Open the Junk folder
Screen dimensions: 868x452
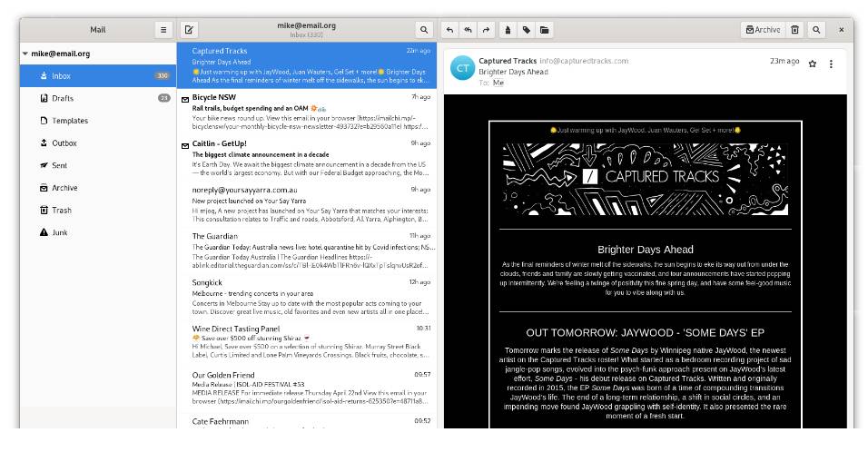(98, 233)
